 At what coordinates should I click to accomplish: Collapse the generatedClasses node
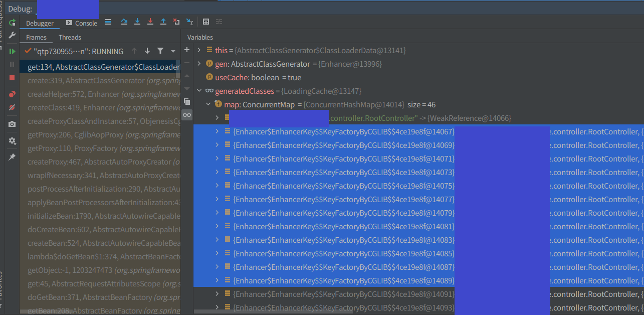pyautogui.click(x=199, y=91)
